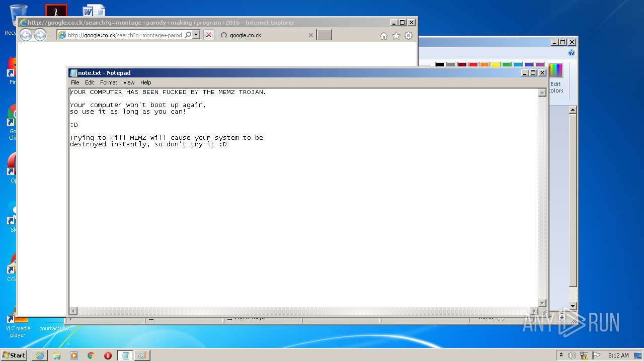Open Windows Explorer from the taskbar

point(57,355)
